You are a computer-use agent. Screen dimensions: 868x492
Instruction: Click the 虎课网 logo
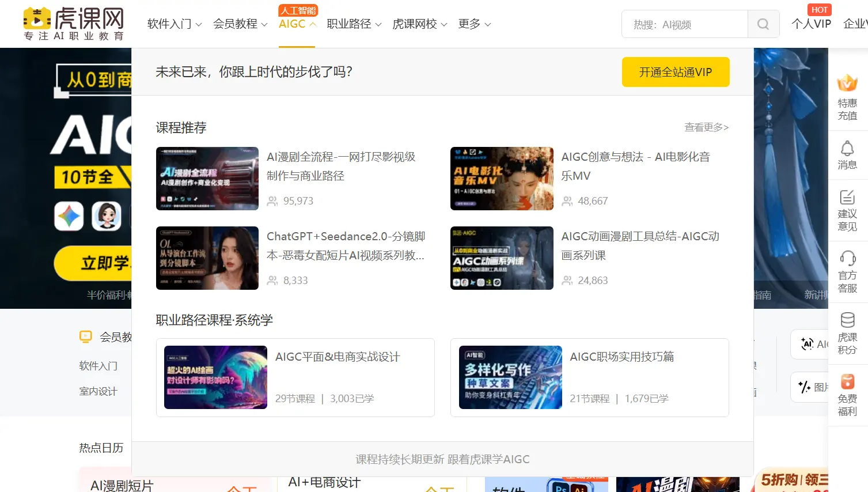(x=74, y=24)
